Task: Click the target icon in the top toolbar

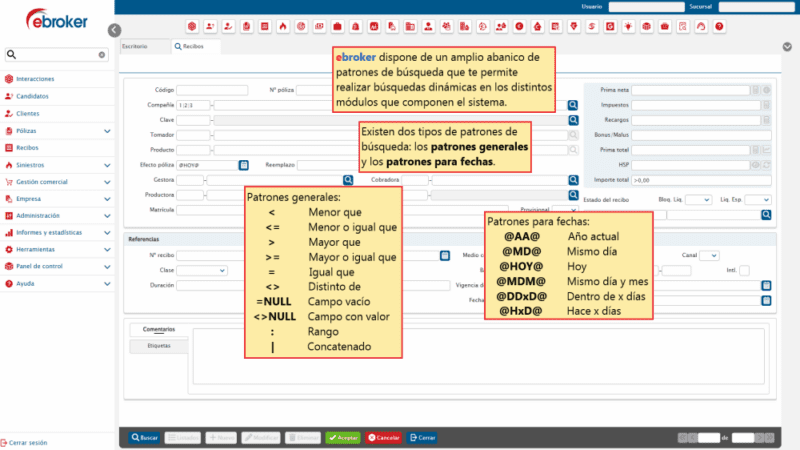Action: [x=301, y=27]
